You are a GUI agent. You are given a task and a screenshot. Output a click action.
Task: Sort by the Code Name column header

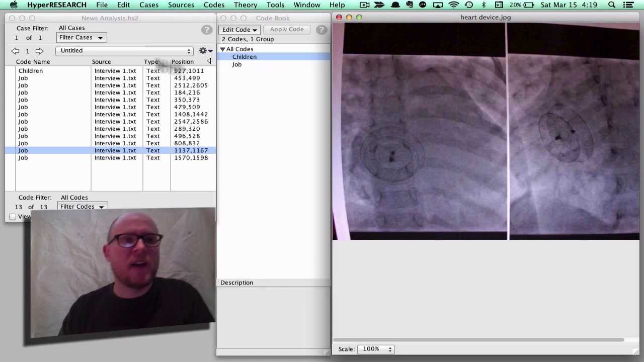pos(33,62)
